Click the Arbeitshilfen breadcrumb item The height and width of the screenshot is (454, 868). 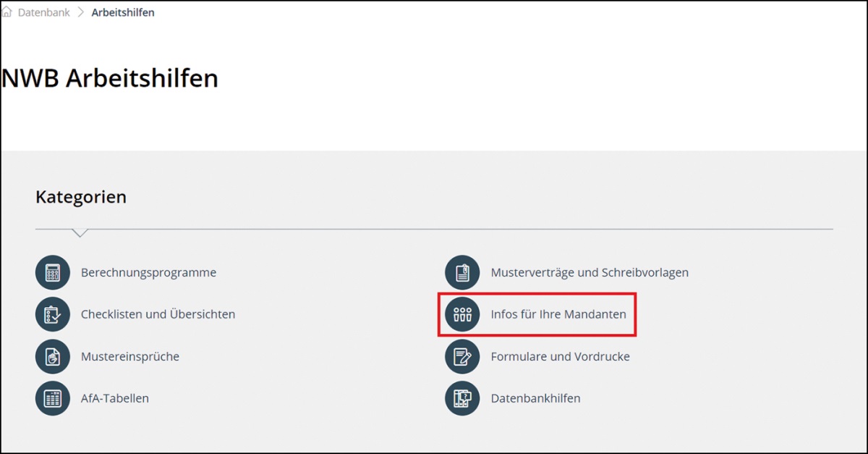click(123, 12)
